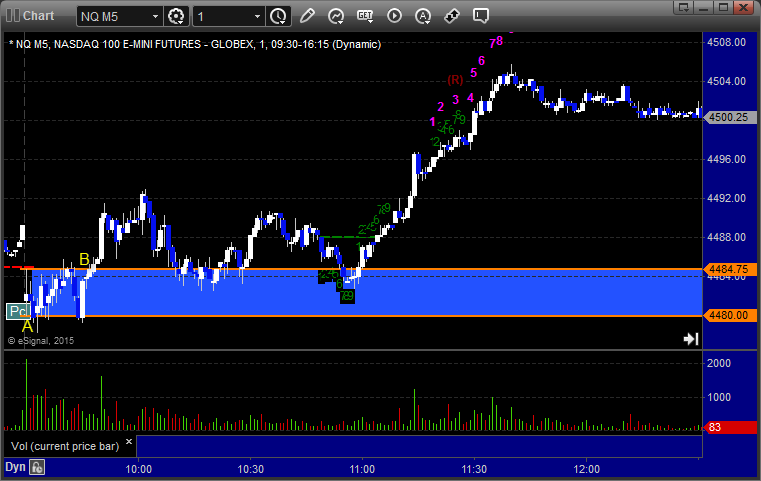Click the 10:30 time axis label
This screenshot has width=761, height=481.
tap(250, 469)
